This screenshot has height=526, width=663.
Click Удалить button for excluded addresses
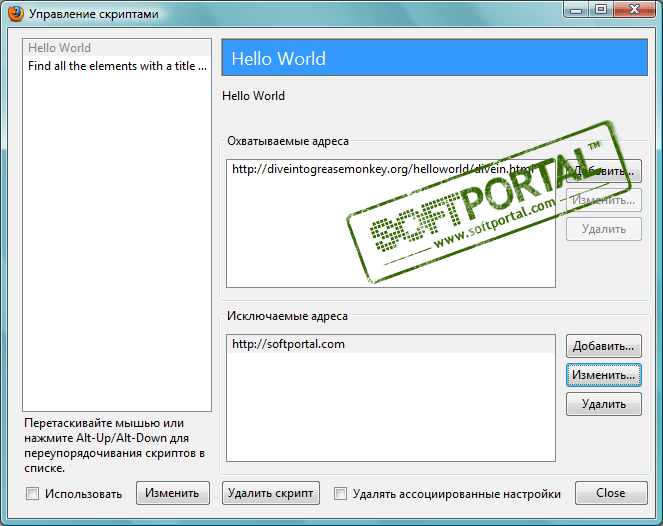[604, 404]
